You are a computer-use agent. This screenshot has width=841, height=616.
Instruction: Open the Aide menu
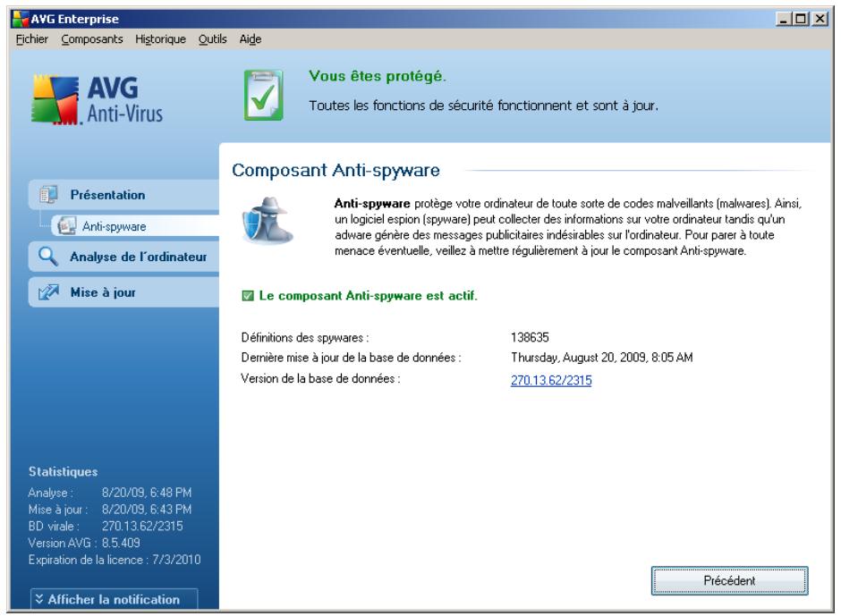pos(250,39)
